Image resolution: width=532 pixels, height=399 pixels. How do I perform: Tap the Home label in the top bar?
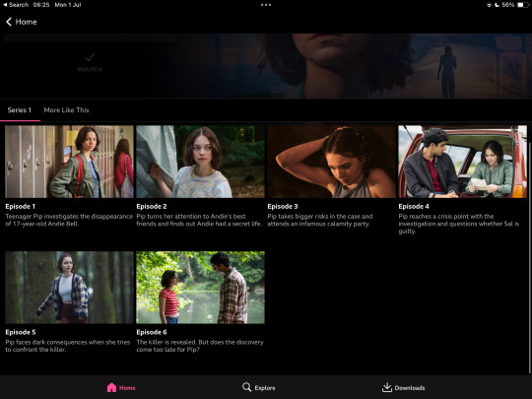coord(27,22)
